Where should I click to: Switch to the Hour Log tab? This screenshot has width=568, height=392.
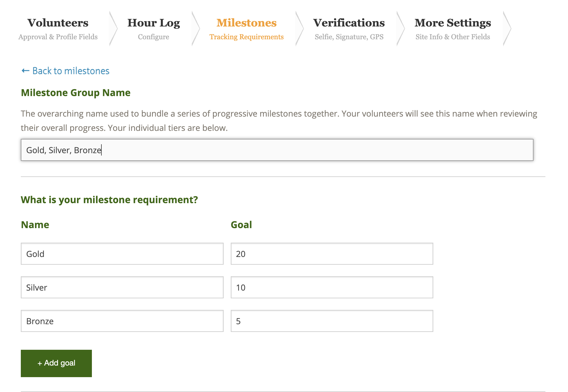154,29
